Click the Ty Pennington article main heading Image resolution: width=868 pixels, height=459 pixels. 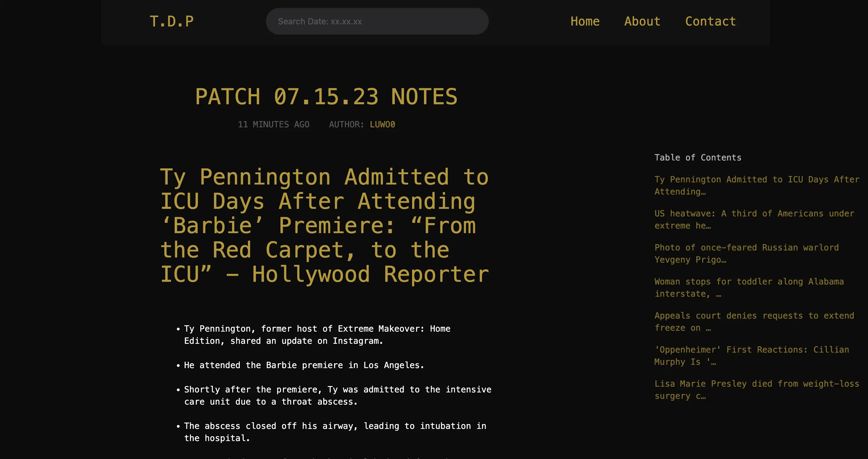324,226
